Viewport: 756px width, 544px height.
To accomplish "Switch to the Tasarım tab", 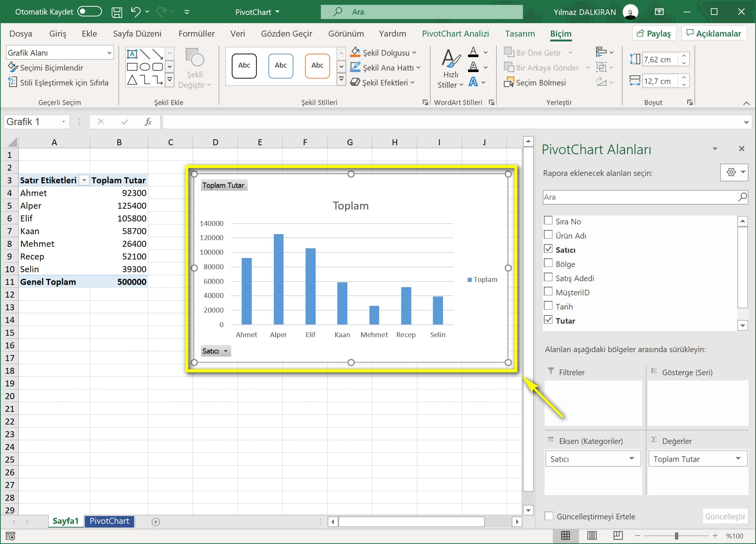I will click(520, 34).
